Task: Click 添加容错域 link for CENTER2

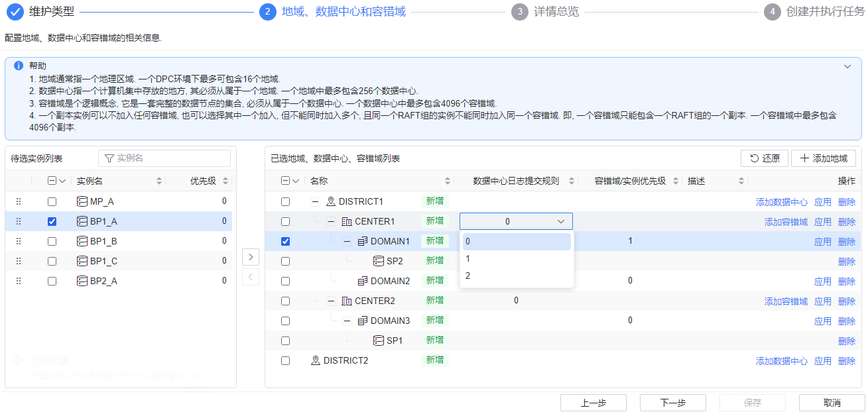Action: coord(786,301)
